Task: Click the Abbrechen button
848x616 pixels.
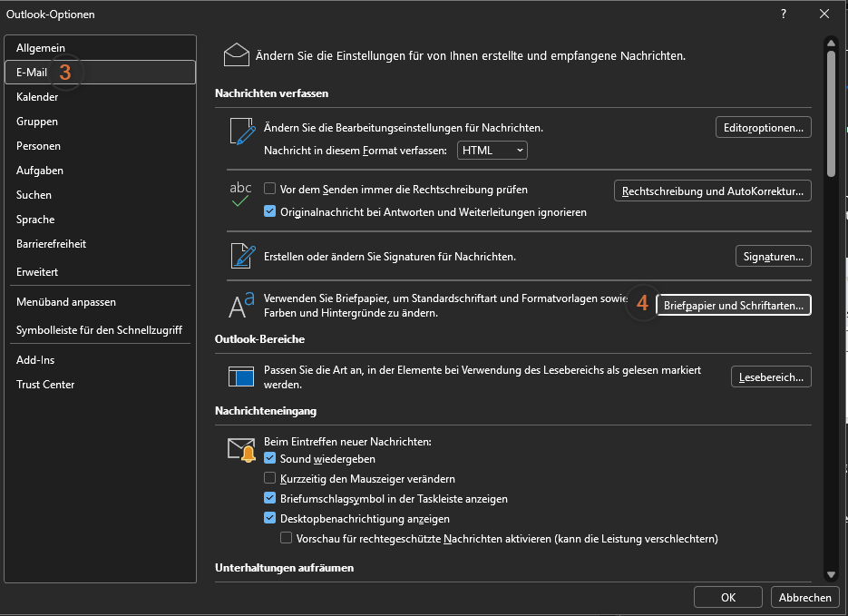Action: pyautogui.click(x=804, y=597)
